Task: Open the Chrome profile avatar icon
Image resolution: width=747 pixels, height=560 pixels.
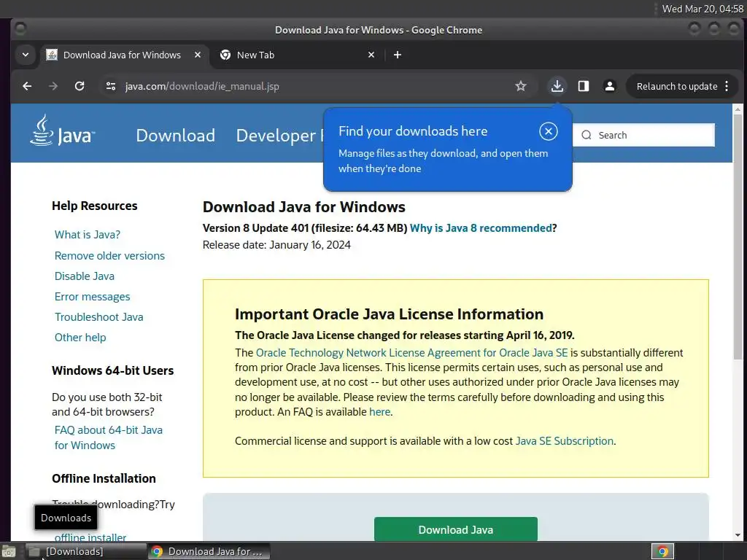Action: (x=609, y=86)
